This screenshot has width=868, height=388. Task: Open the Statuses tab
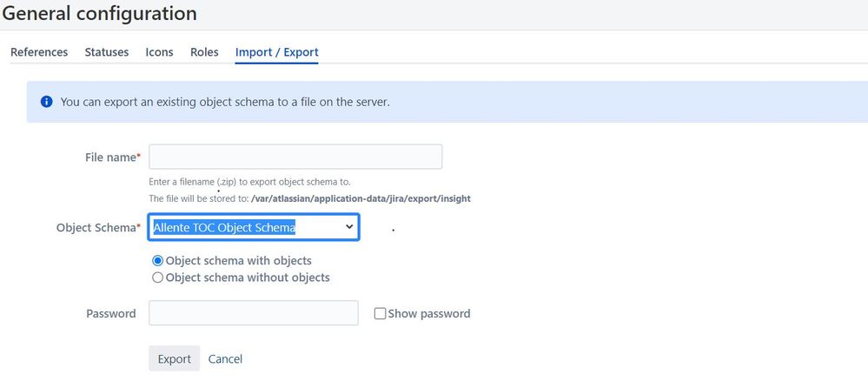pos(107,52)
